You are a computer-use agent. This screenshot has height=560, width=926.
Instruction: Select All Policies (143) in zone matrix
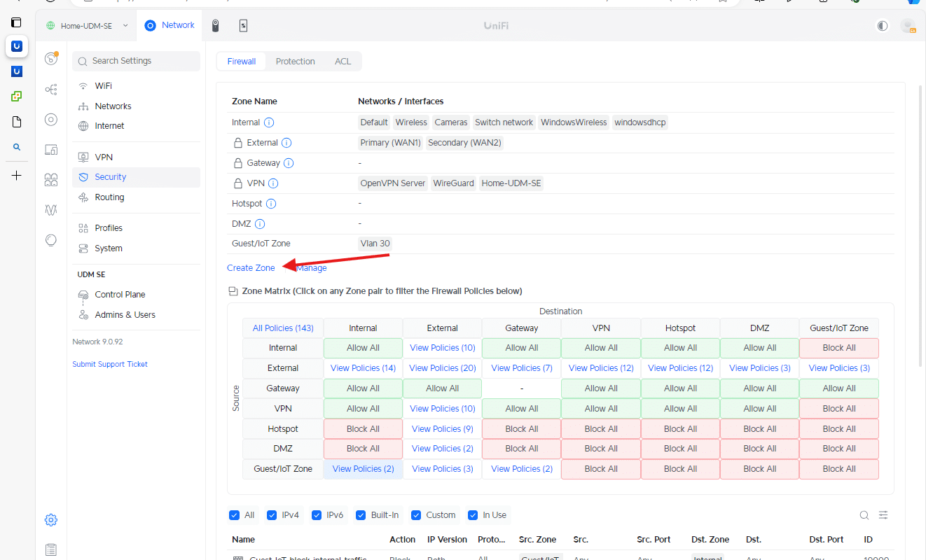[x=283, y=328]
